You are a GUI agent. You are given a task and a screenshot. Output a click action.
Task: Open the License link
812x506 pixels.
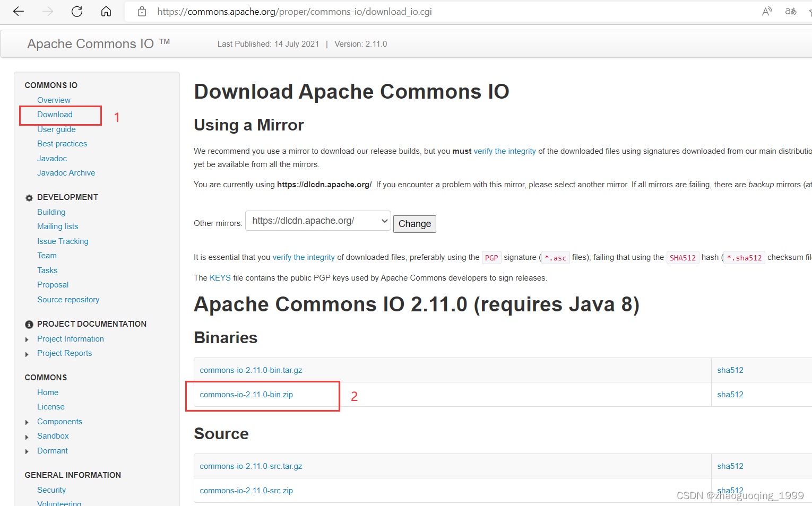pyautogui.click(x=51, y=407)
